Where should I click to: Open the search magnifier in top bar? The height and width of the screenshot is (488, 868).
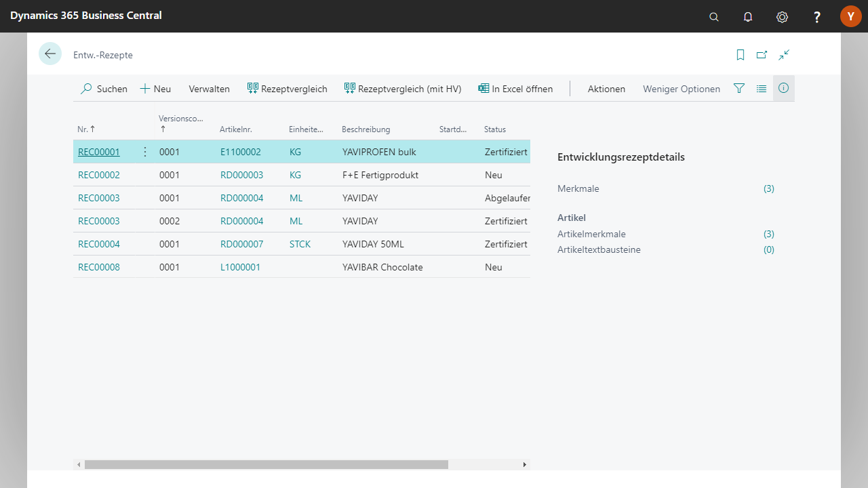point(714,17)
